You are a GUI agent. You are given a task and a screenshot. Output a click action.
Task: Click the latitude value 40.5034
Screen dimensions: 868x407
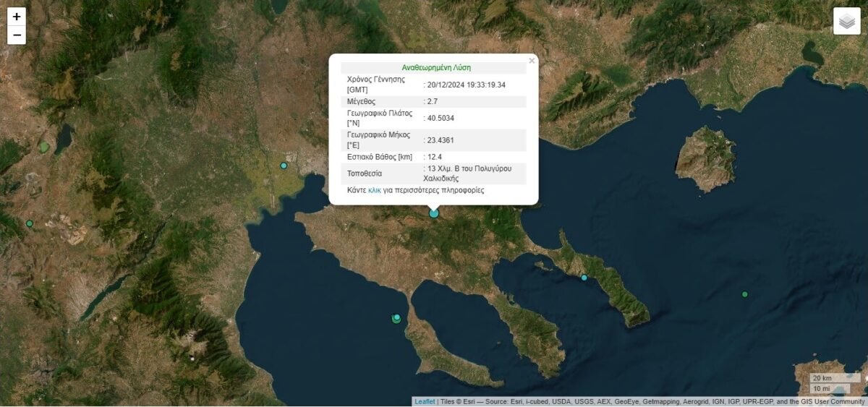click(441, 118)
